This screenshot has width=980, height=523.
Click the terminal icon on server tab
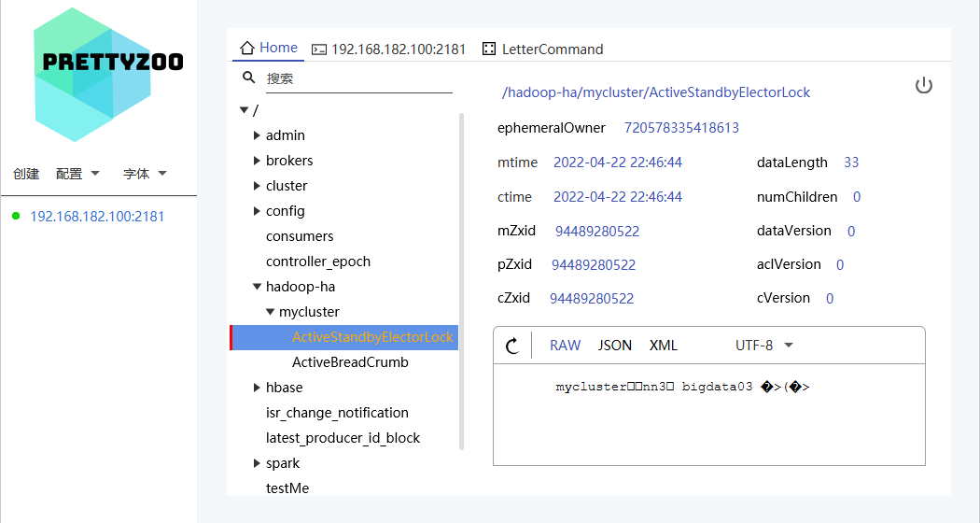[319, 49]
